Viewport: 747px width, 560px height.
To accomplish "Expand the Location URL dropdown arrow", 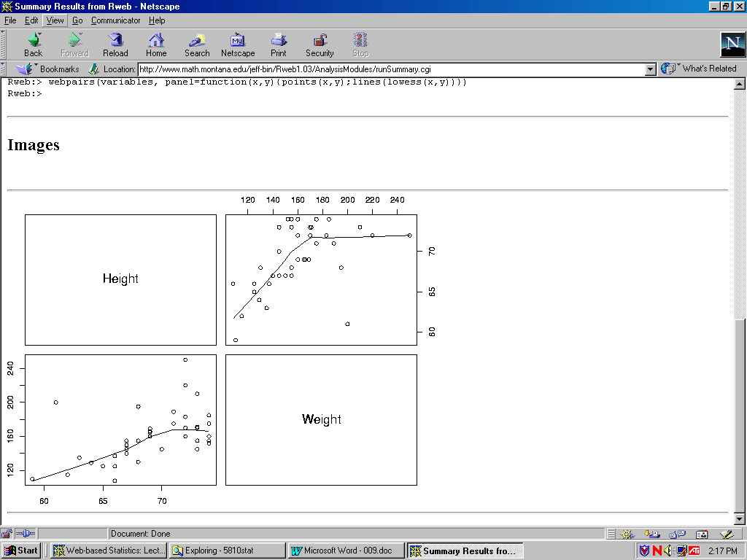I will 651,69.
